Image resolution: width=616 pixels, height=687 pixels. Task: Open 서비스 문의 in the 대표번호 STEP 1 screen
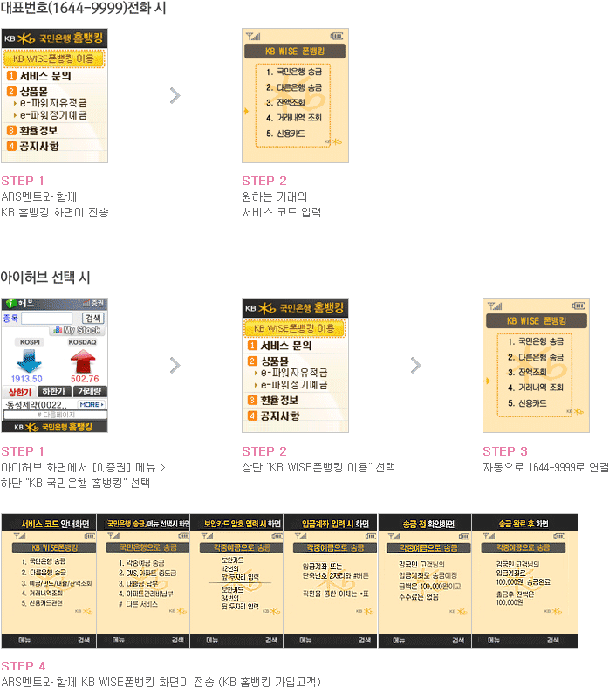click(x=45, y=75)
